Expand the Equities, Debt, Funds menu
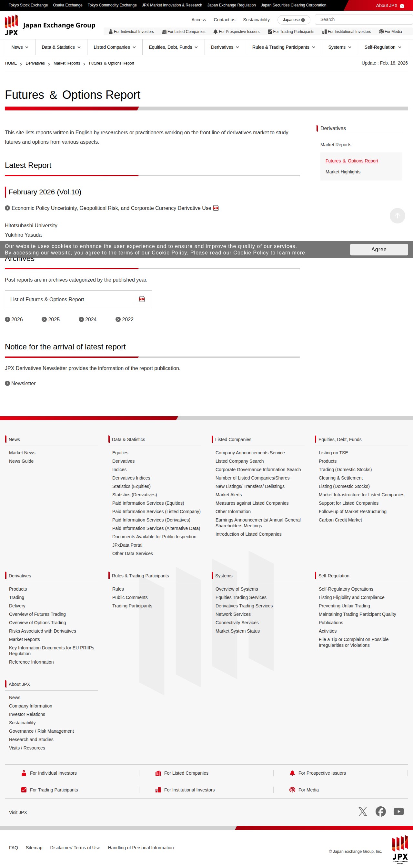 [x=173, y=47]
